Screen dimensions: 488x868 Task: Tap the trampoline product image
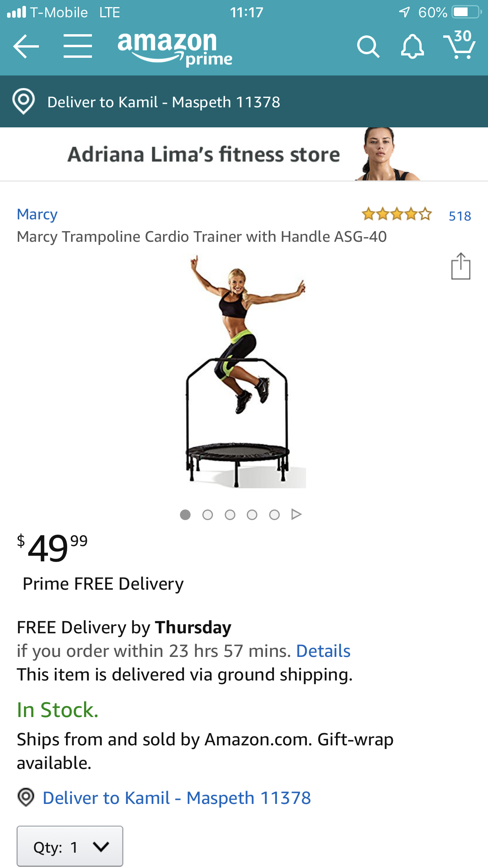[x=244, y=372]
